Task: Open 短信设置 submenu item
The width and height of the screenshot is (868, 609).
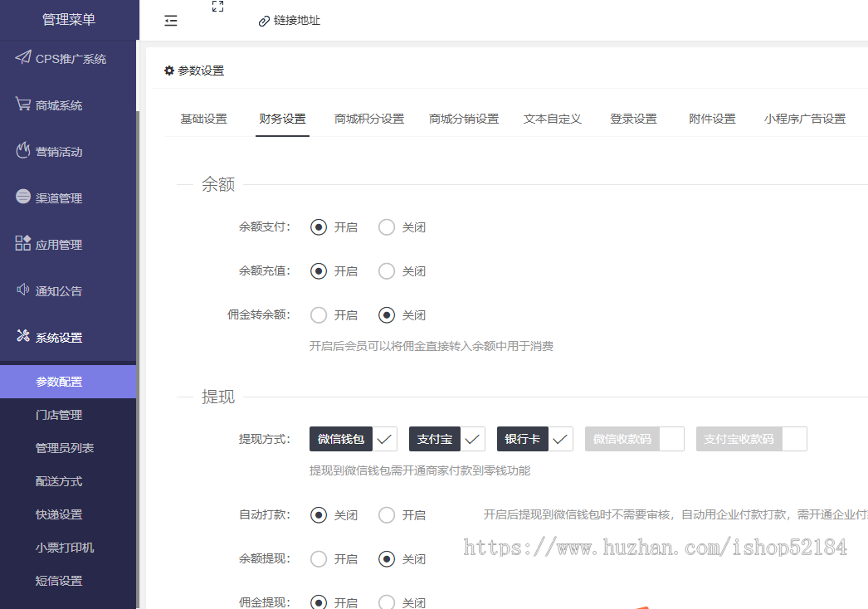Action: pyautogui.click(x=68, y=581)
